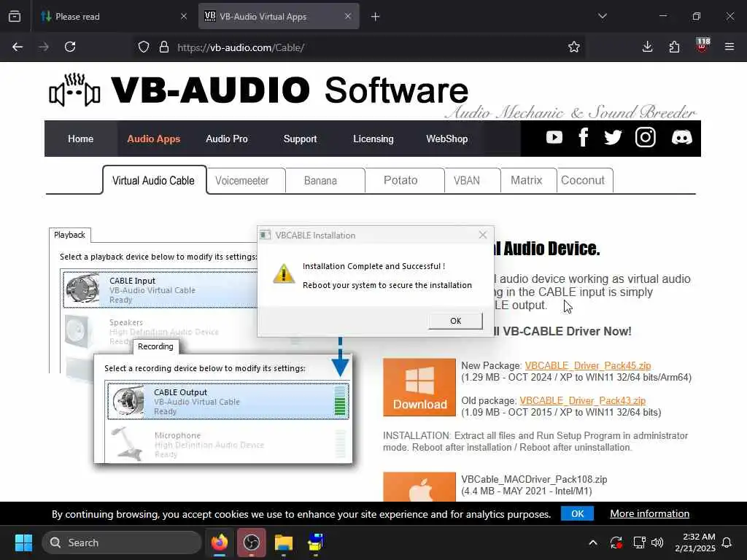Image resolution: width=747 pixels, height=560 pixels.
Task: Open VB-Audio Instagram icon
Action: coord(646,138)
